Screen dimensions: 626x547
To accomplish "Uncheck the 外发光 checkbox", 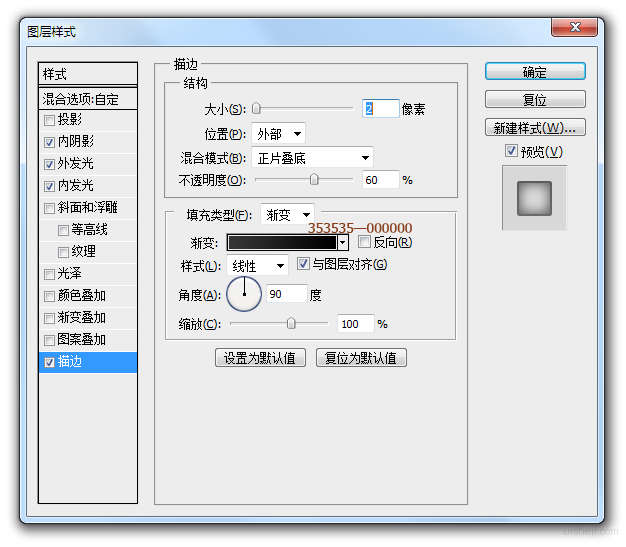I will [x=49, y=164].
